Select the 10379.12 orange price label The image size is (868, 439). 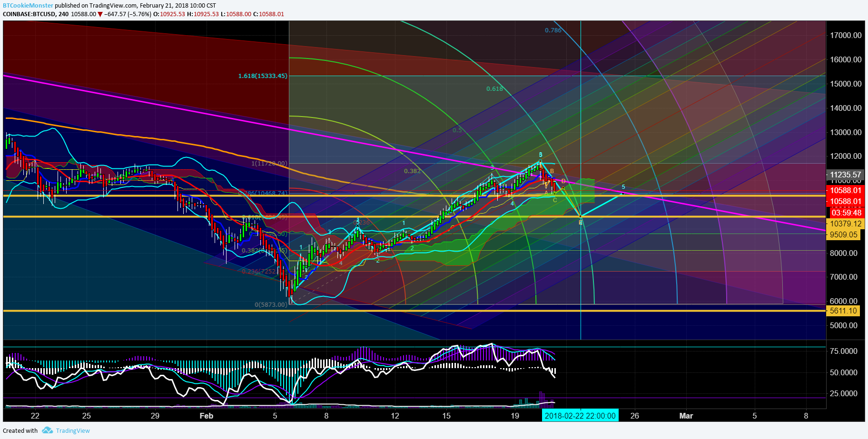point(846,224)
